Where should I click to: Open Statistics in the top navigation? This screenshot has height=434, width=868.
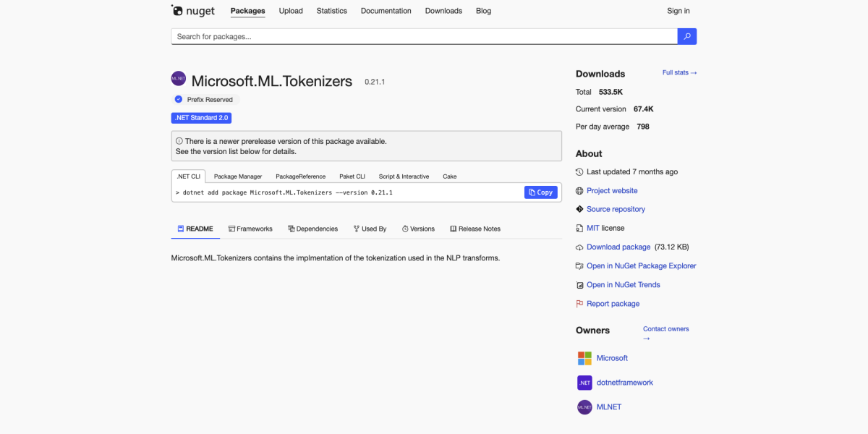(x=331, y=11)
